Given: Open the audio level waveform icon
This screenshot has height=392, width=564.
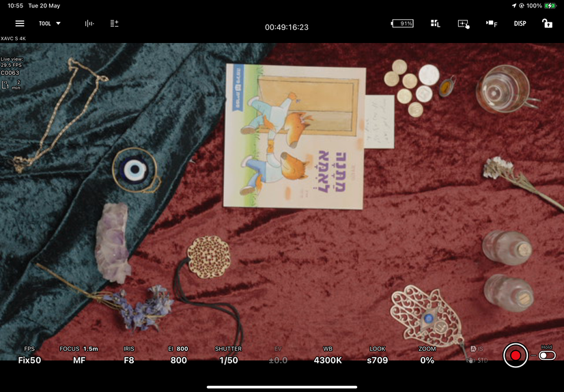Looking at the screenshot, I should [x=89, y=23].
